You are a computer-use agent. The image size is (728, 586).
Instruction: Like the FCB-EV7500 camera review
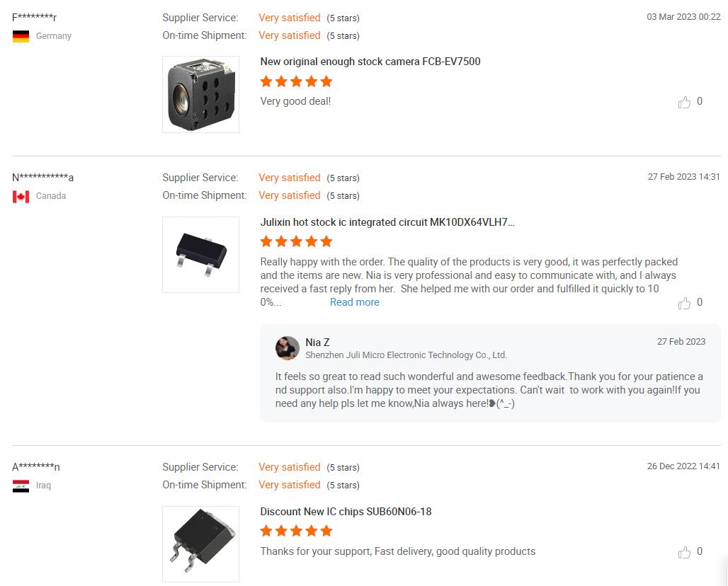(x=684, y=102)
